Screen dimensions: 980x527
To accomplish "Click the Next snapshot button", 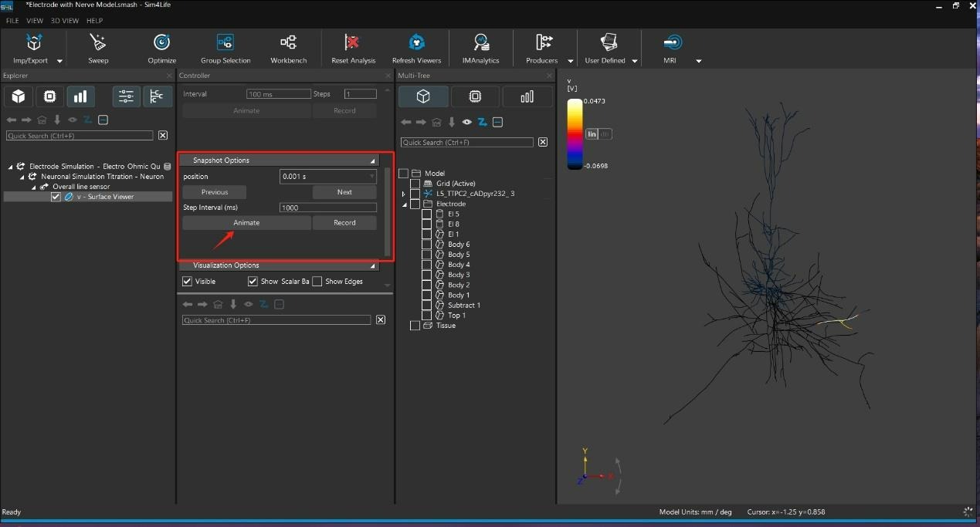I will tap(344, 192).
